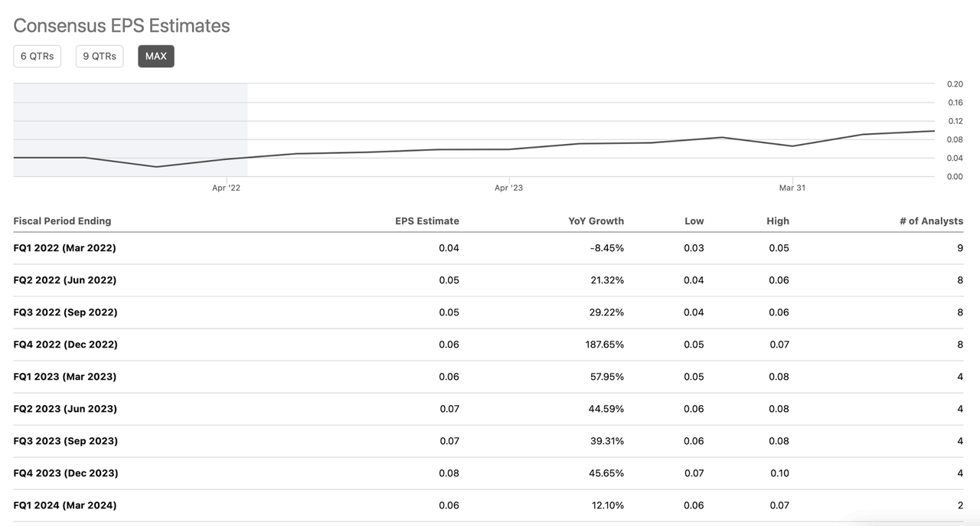Click the Fiscal Period Ending column header
This screenshot has width=980, height=526.
[x=62, y=221]
